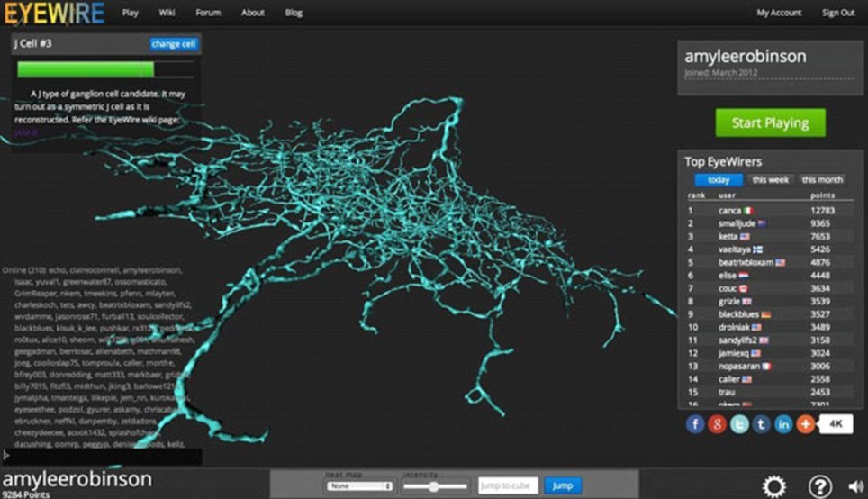Select user nopasaran in leaderboard
868x499 pixels.
point(739,366)
